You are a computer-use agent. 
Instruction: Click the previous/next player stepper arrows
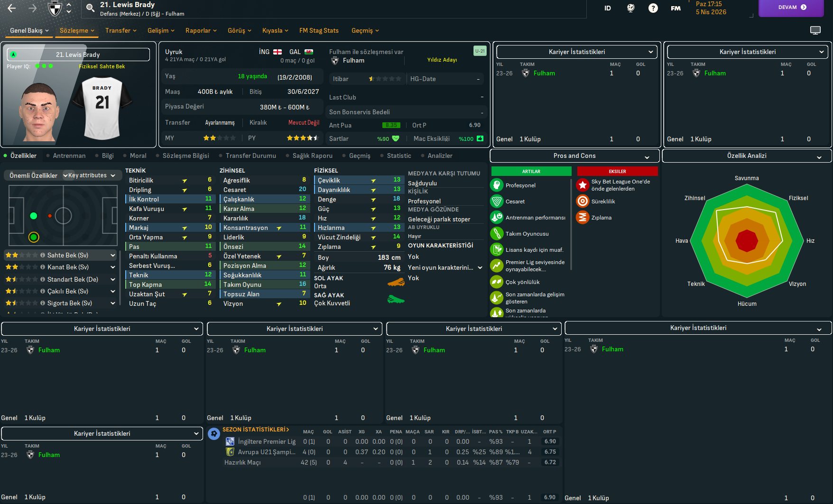[x=69, y=8]
